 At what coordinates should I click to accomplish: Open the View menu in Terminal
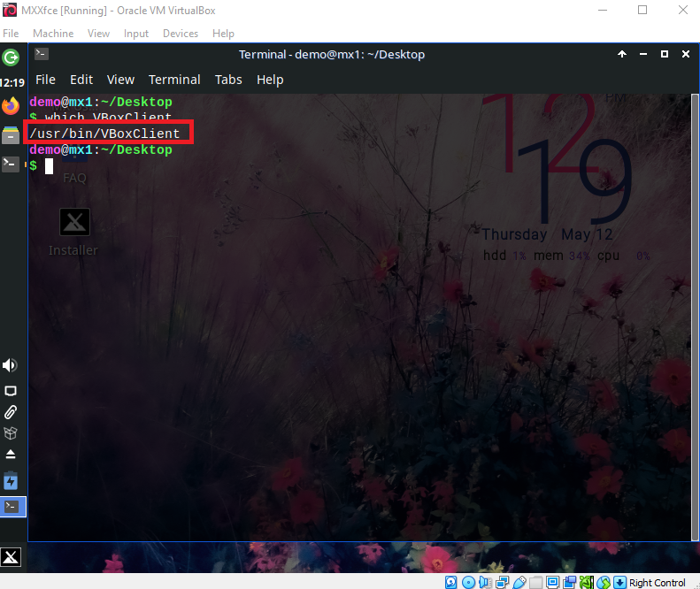tap(120, 80)
